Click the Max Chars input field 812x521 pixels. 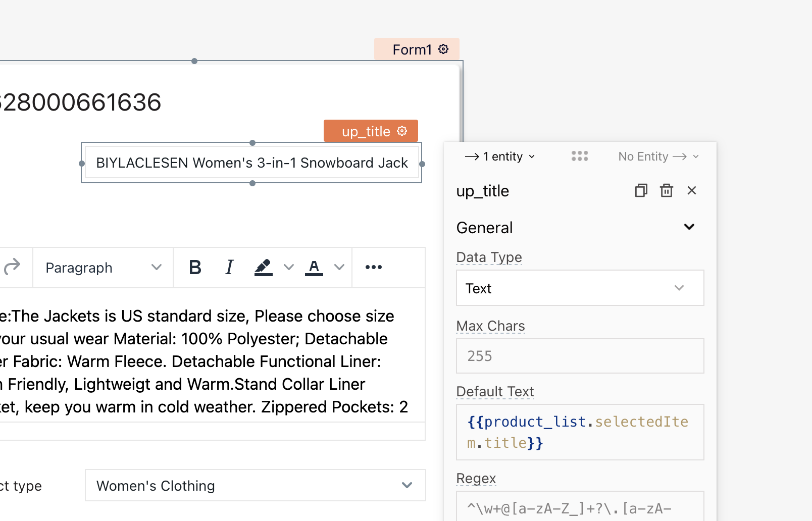[x=579, y=355]
